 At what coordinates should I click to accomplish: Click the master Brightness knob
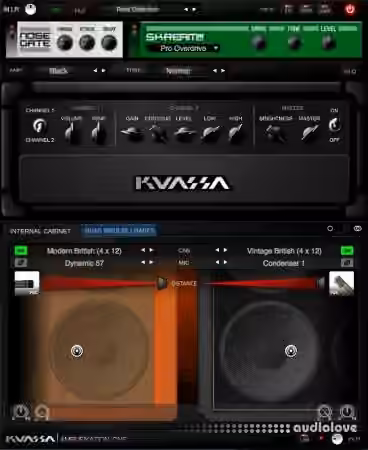pyautogui.click(x=276, y=133)
